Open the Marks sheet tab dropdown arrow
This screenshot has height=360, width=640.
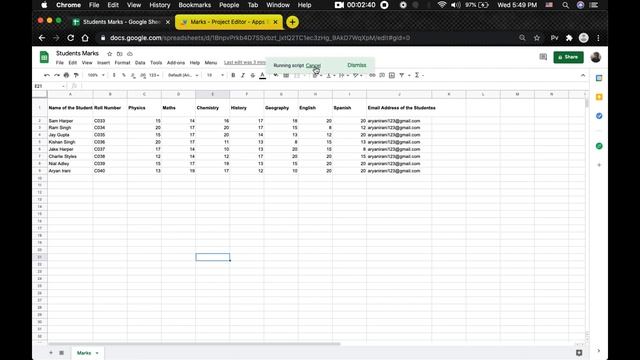coord(97,353)
